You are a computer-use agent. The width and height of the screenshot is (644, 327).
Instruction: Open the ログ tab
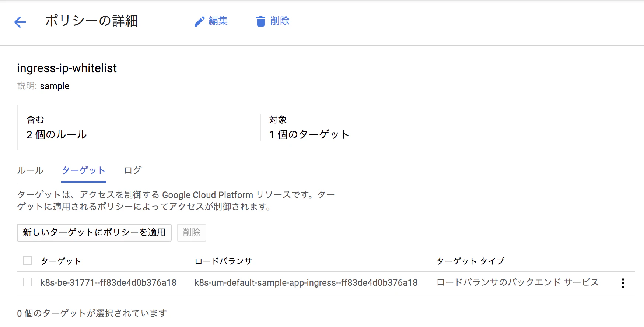click(133, 170)
